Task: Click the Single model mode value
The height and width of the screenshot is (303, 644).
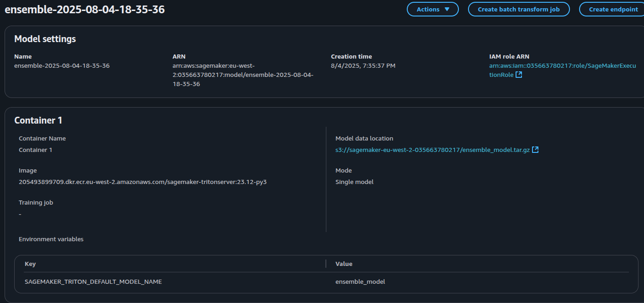Action: click(x=354, y=182)
